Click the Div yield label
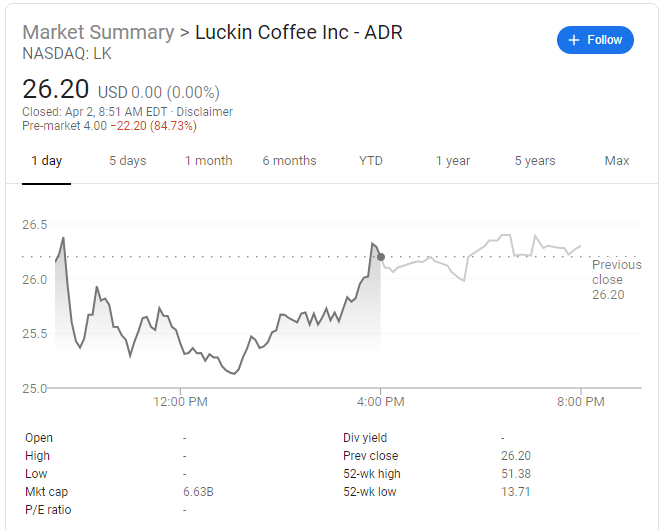 365,438
